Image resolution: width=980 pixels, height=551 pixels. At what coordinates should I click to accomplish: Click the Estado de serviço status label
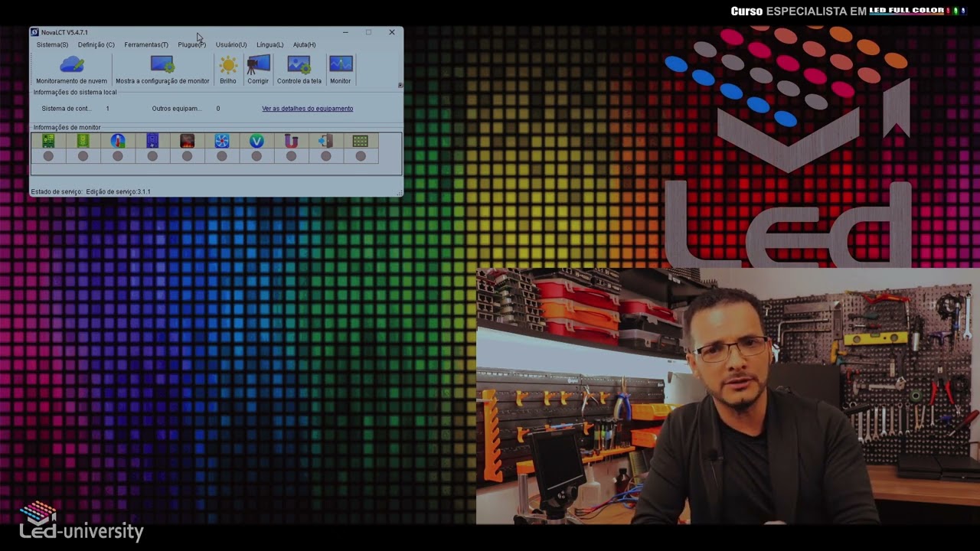(x=57, y=192)
